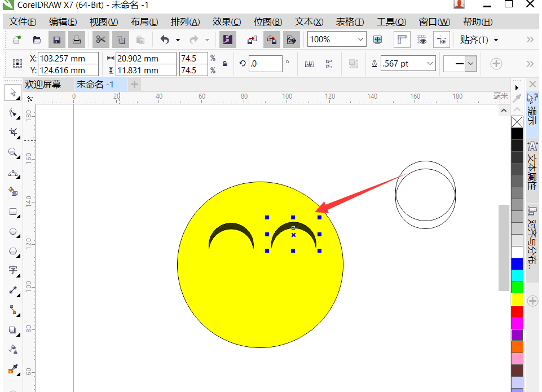Viewport: 542px width, 392px height.
Task: Select the Pick tool in the toolbox
Action: coord(13,93)
